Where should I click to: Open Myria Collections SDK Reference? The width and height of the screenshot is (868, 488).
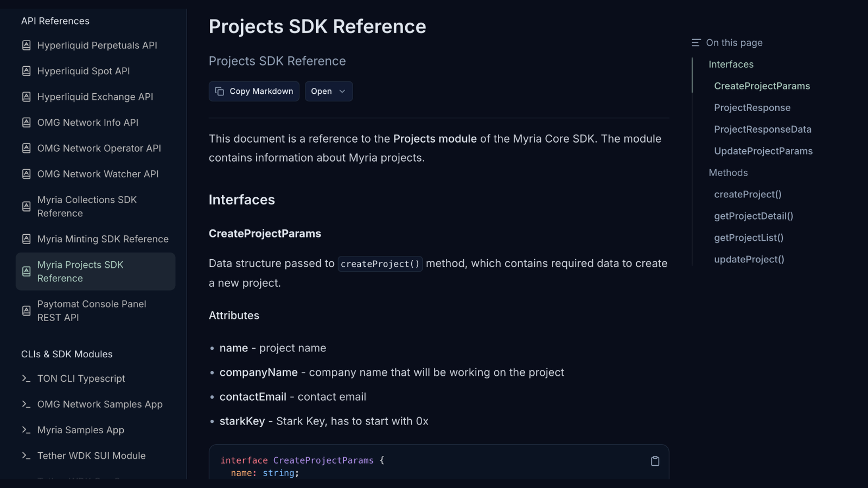click(x=95, y=207)
